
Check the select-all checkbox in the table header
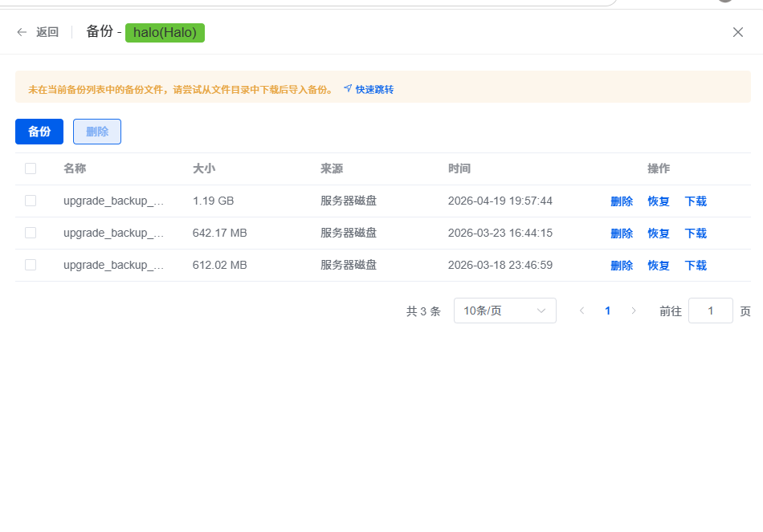pyautogui.click(x=31, y=169)
